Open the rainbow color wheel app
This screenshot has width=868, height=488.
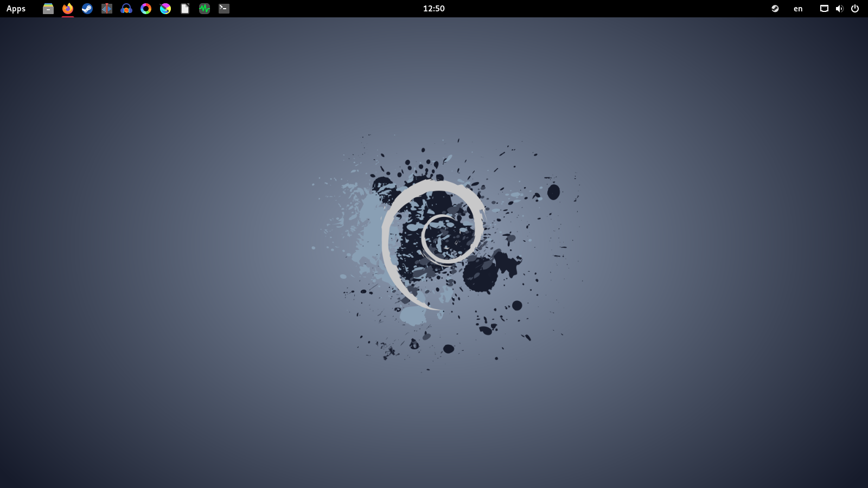click(x=146, y=9)
